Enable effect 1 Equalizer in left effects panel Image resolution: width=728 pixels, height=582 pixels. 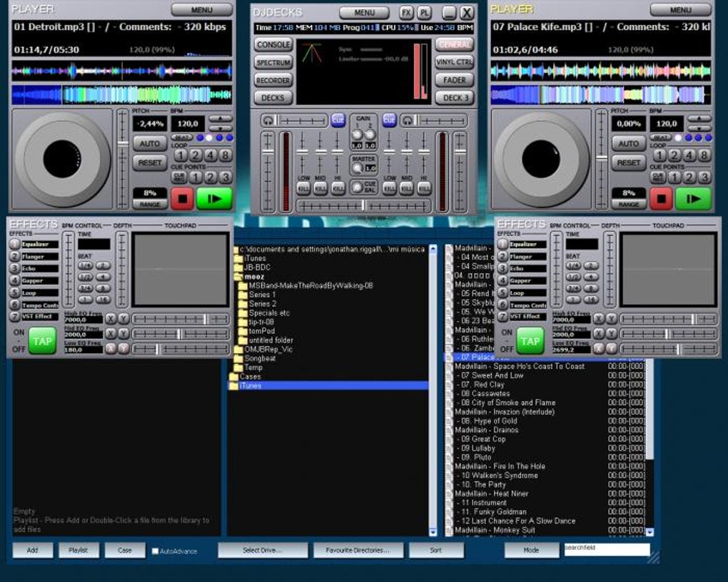[x=15, y=244]
